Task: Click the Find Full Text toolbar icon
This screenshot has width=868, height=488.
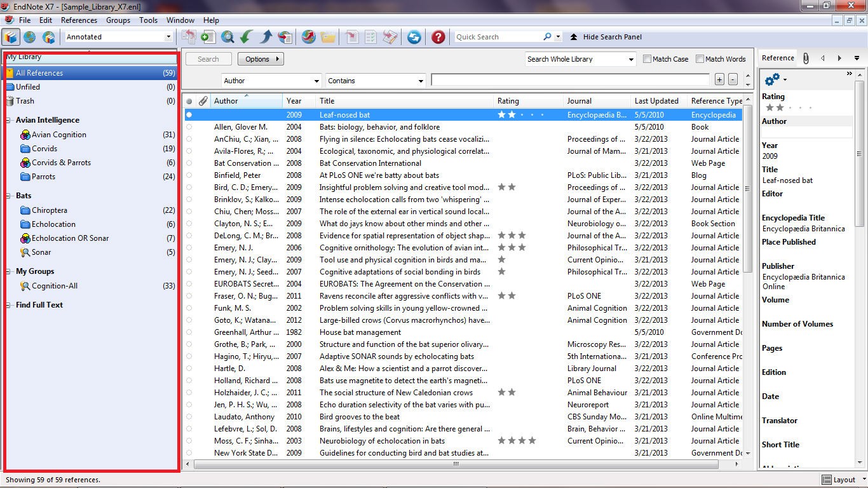Action: point(285,37)
